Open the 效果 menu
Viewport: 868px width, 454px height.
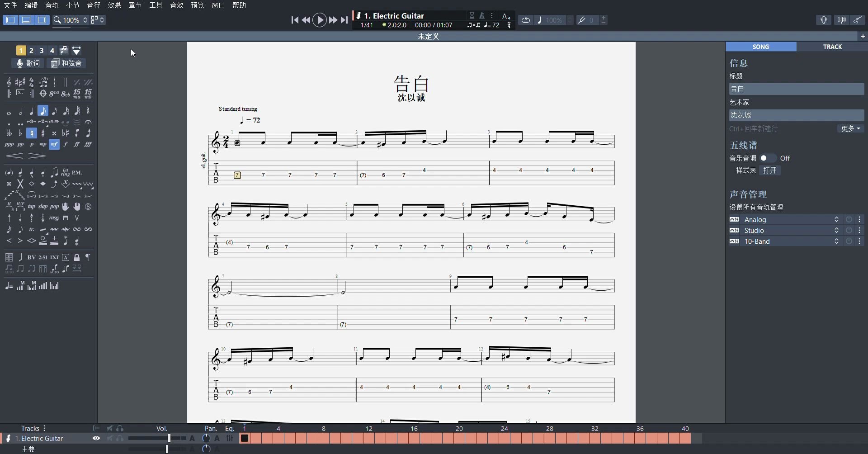114,5
